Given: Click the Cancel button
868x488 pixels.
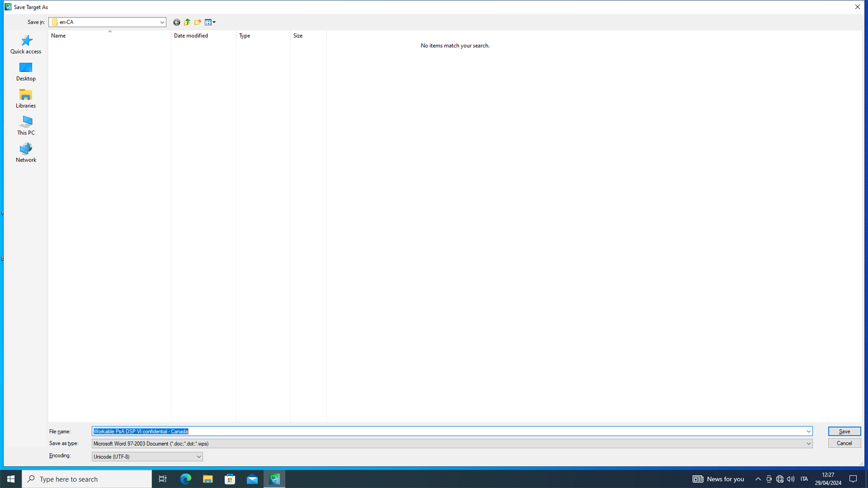Looking at the screenshot, I should pyautogui.click(x=844, y=443).
